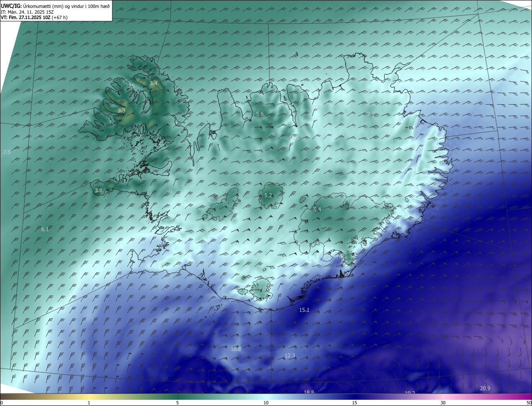Click the 6.0 value on Langjökull glacier
Screen dimensions: 532x406
click(x=215, y=198)
